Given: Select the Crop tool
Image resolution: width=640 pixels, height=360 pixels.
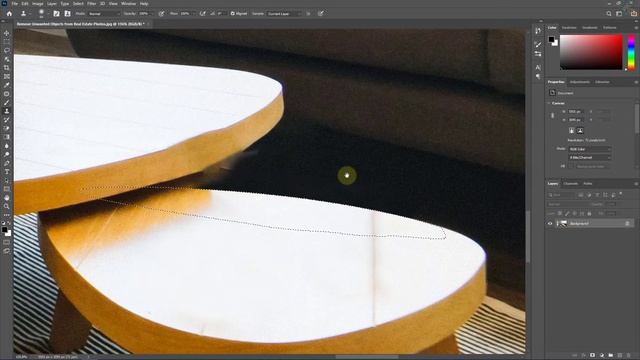Looking at the screenshot, I should (x=7, y=68).
